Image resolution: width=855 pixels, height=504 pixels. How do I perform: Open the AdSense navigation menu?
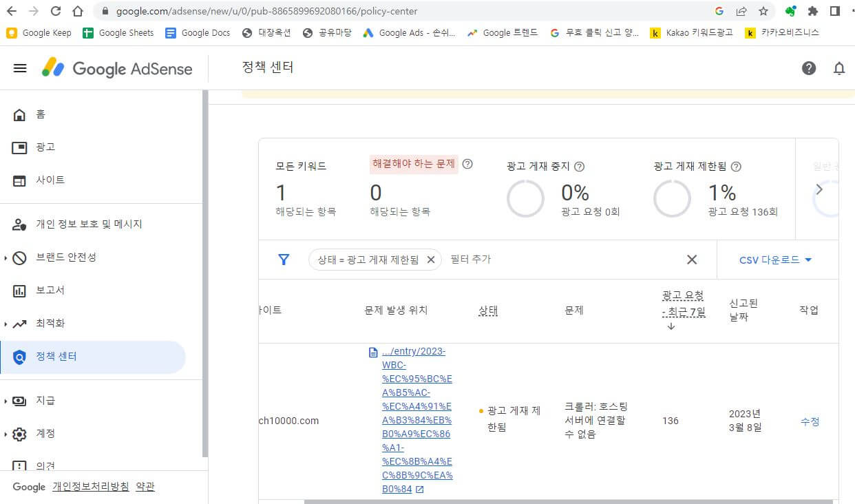19,67
